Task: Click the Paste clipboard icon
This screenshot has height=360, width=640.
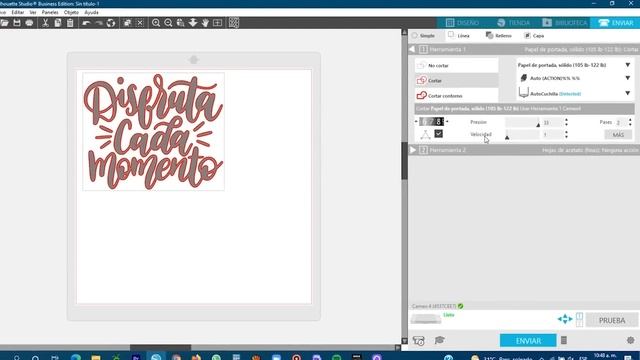Action: pyautogui.click(x=70, y=23)
